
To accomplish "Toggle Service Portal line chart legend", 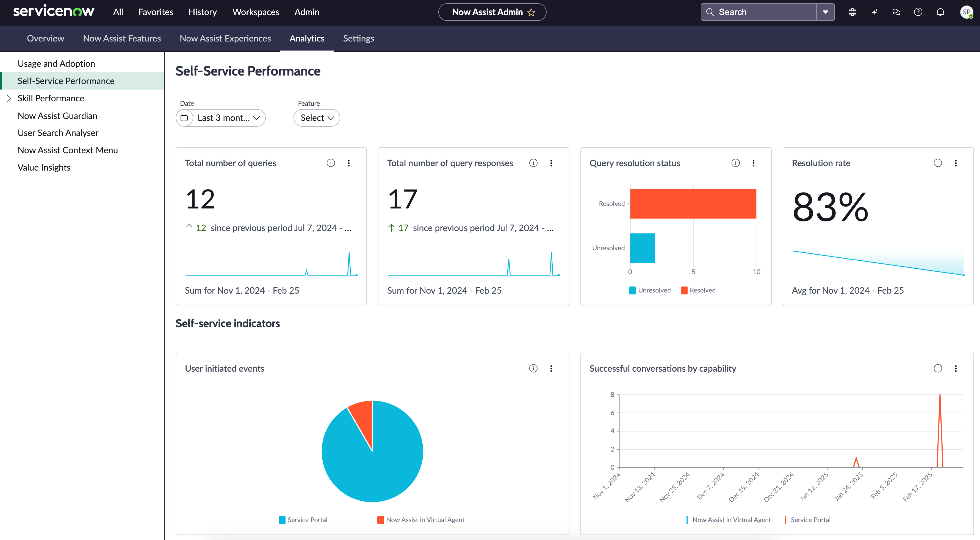I will (x=807, y=520).
